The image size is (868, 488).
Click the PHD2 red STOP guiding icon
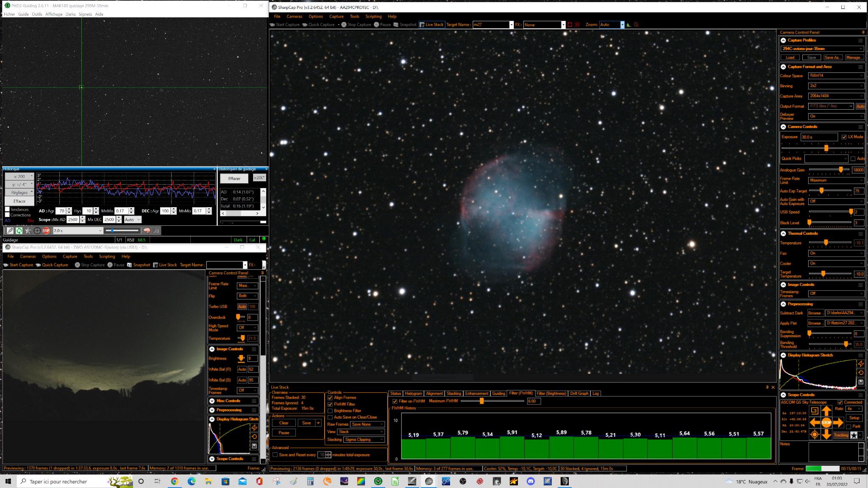coord(46,231)
